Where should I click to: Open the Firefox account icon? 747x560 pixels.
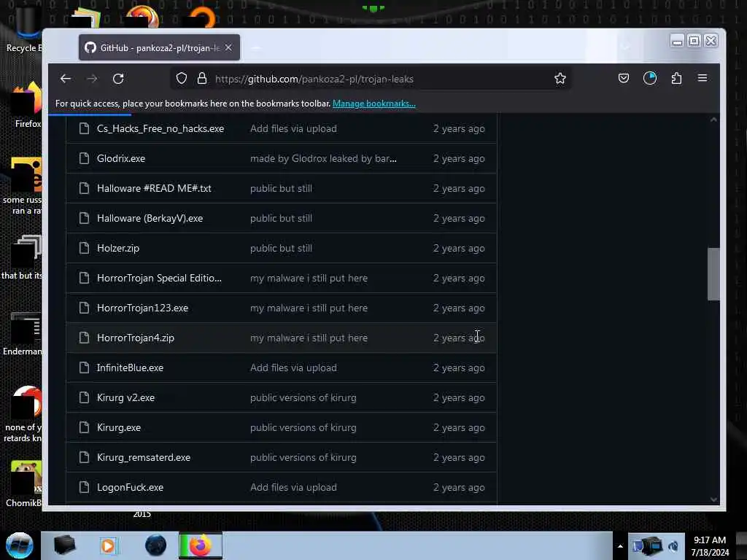point(650,78)
